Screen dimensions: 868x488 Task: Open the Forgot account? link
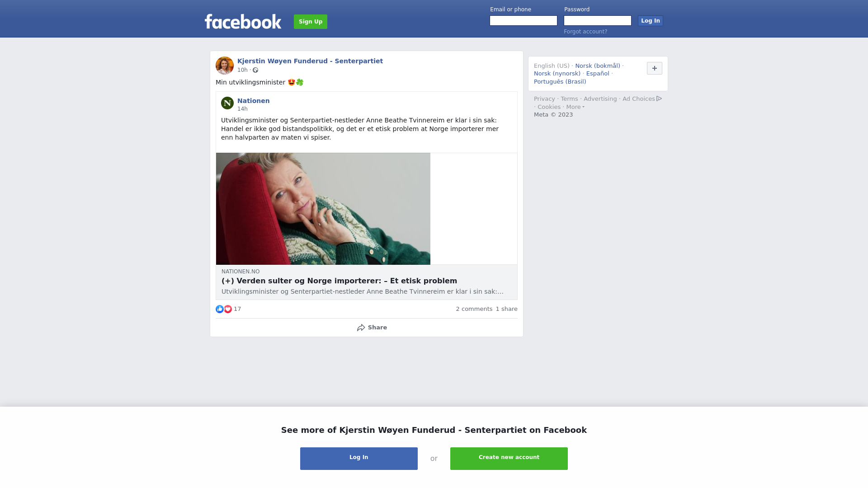[585, 32]
